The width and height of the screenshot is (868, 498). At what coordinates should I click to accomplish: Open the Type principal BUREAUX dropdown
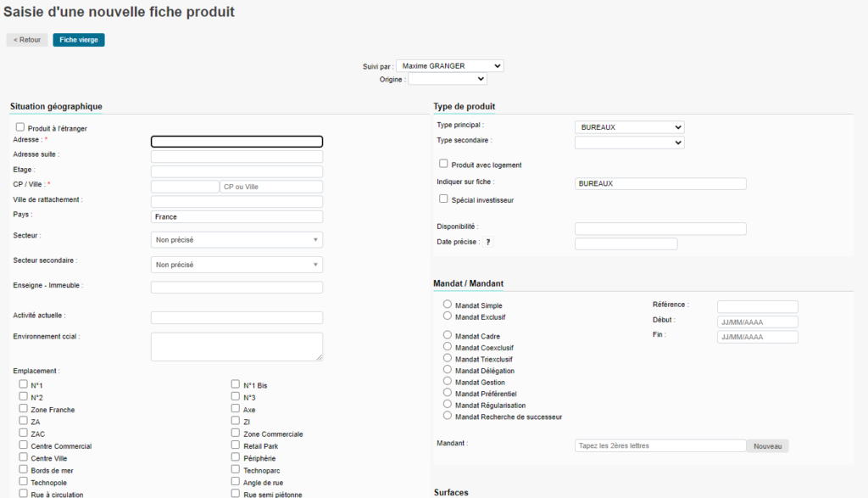(629, 126)
